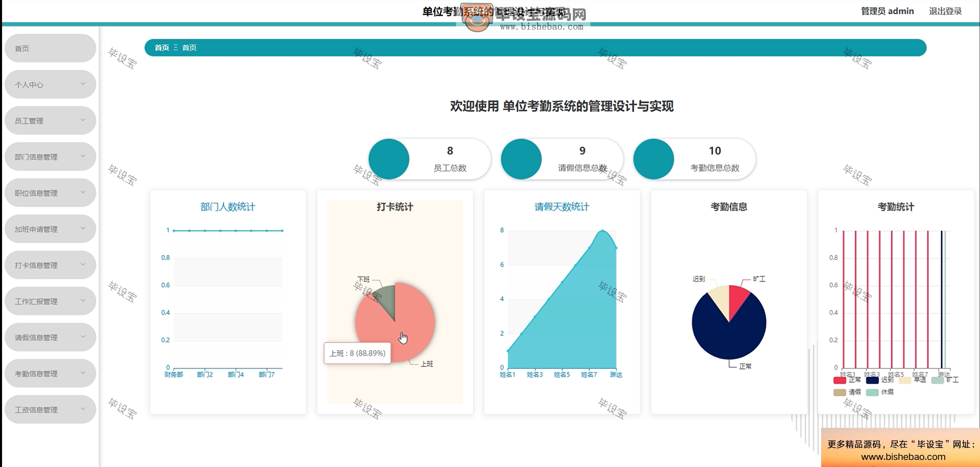Click the 部门4 axis label
This screenshot has height=467, width=980.
(x=236, y=375)
